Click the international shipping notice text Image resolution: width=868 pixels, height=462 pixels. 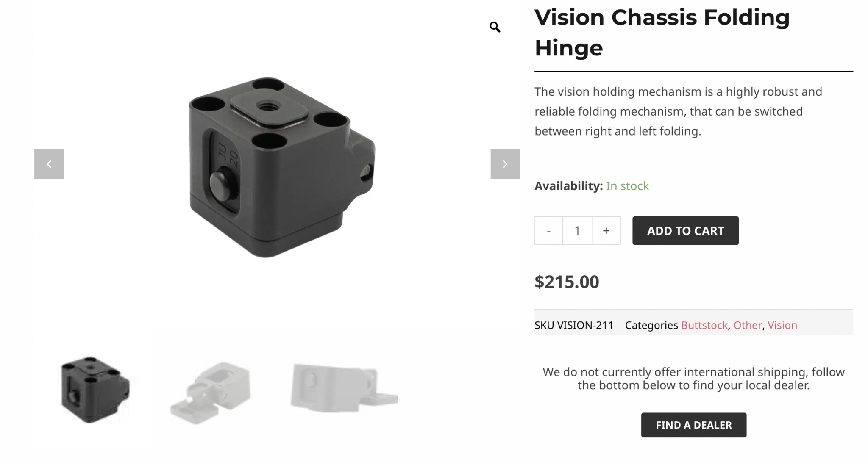pyautogui.click(x=693, y=379)
